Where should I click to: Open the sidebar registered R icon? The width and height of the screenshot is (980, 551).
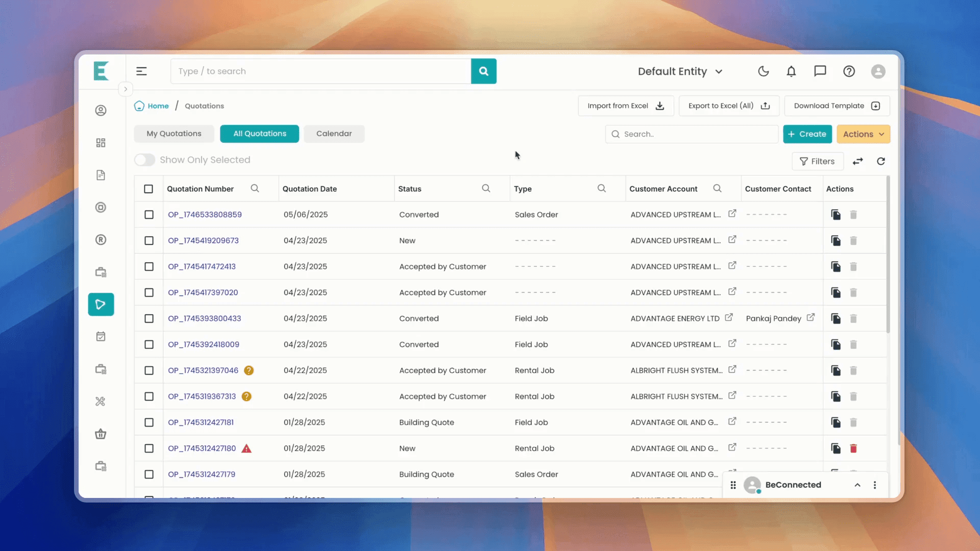101,240
